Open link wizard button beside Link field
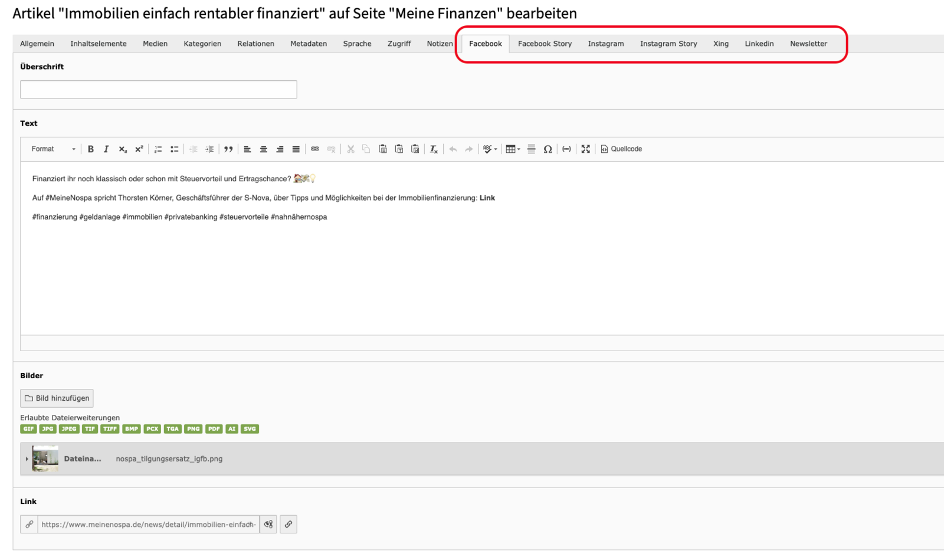The height and width of the screenshot is (560, 944). 289,524
